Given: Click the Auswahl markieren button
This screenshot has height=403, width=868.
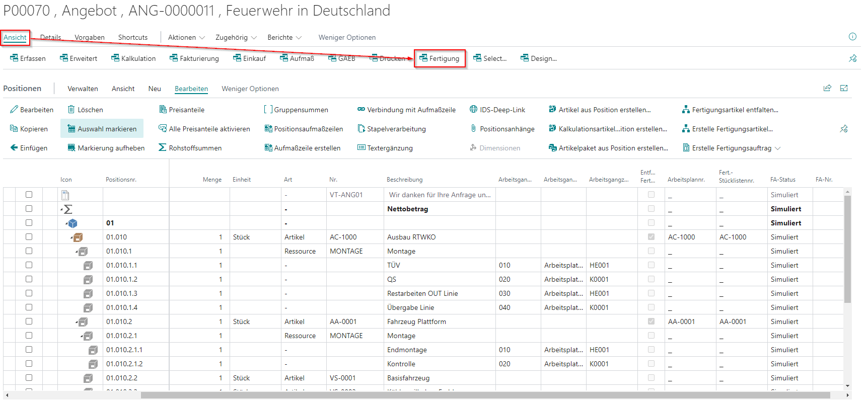Looking at the screenshot, I should point(102,129).
